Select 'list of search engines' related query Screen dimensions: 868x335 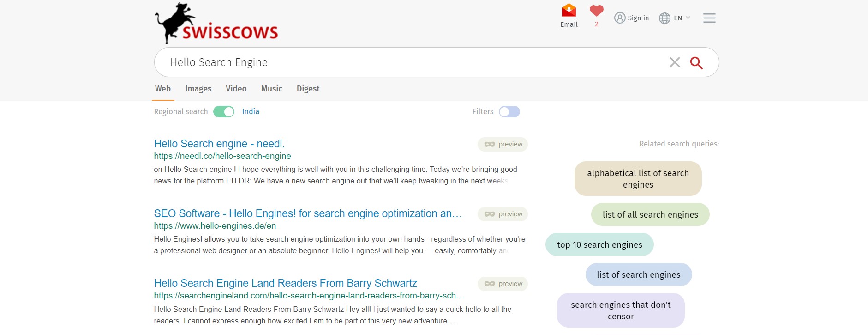pyautogui.click(x=639, y=274)
